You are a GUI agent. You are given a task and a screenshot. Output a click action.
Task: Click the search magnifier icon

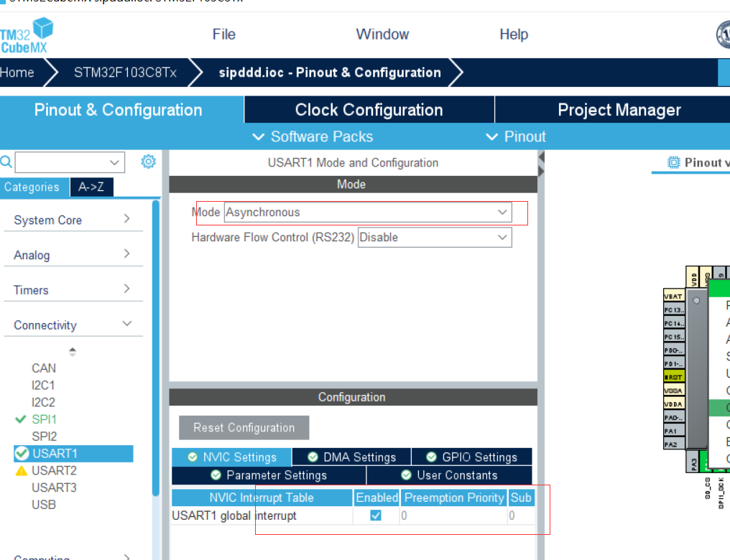[6, 162]
